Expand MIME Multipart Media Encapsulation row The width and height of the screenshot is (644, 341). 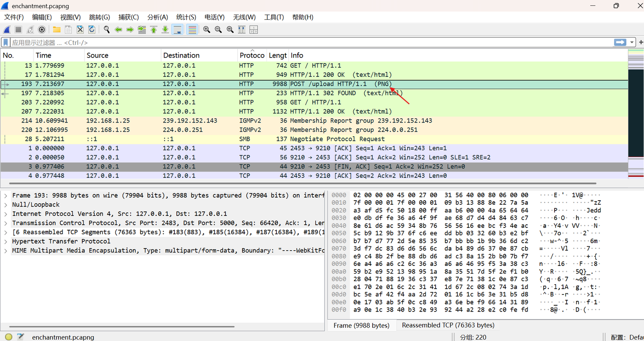tap(5, 250)
